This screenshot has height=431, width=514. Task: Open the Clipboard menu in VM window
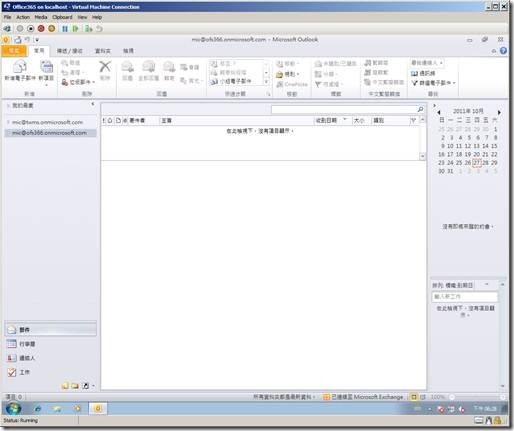(62, 17)
